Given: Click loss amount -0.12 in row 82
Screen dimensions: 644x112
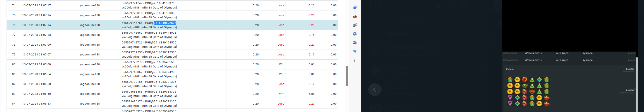Looking at the screenshot, I should 311,84.
